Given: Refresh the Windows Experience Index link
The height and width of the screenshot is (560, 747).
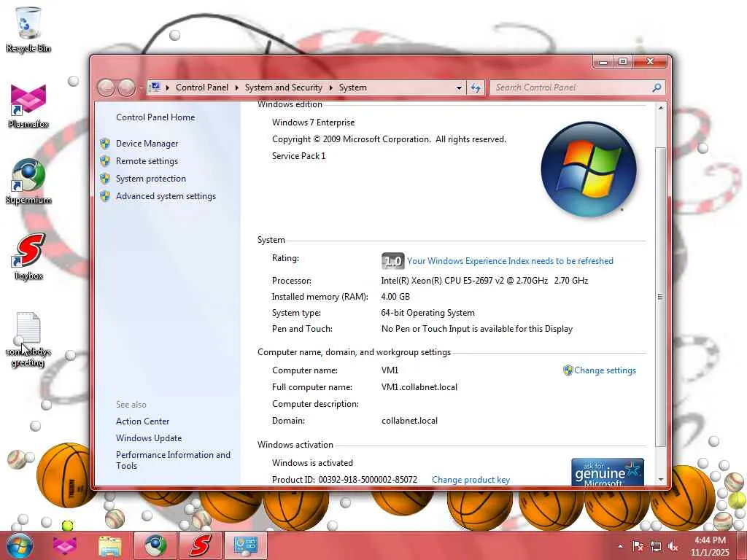Looking at the screenshot, I should [510, 261].
